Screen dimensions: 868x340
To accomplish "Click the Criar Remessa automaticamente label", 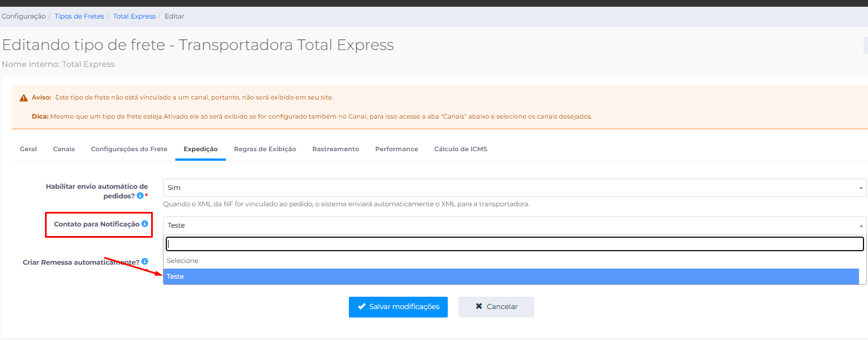I will pos(81,262).
